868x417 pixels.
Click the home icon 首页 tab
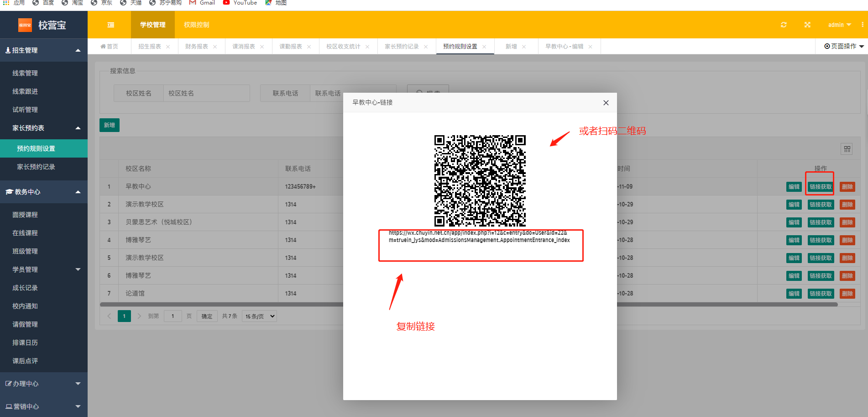pos(109,47)
